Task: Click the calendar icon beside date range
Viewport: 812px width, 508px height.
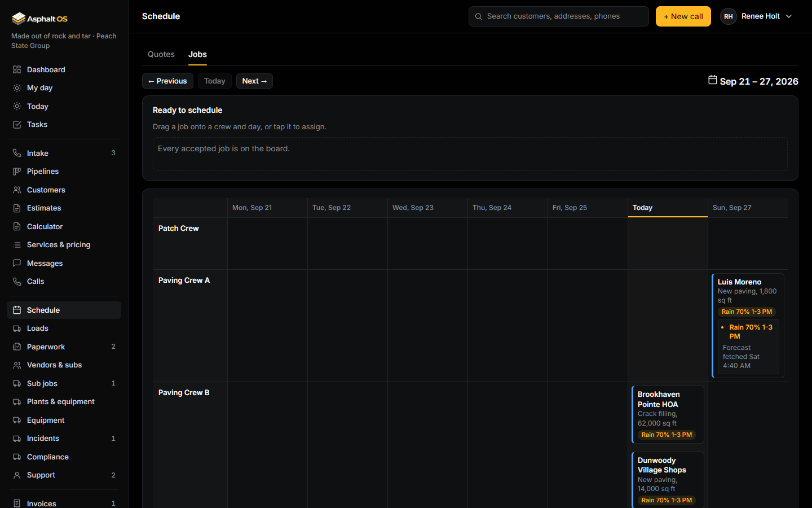Action: (x=713, y=80)
